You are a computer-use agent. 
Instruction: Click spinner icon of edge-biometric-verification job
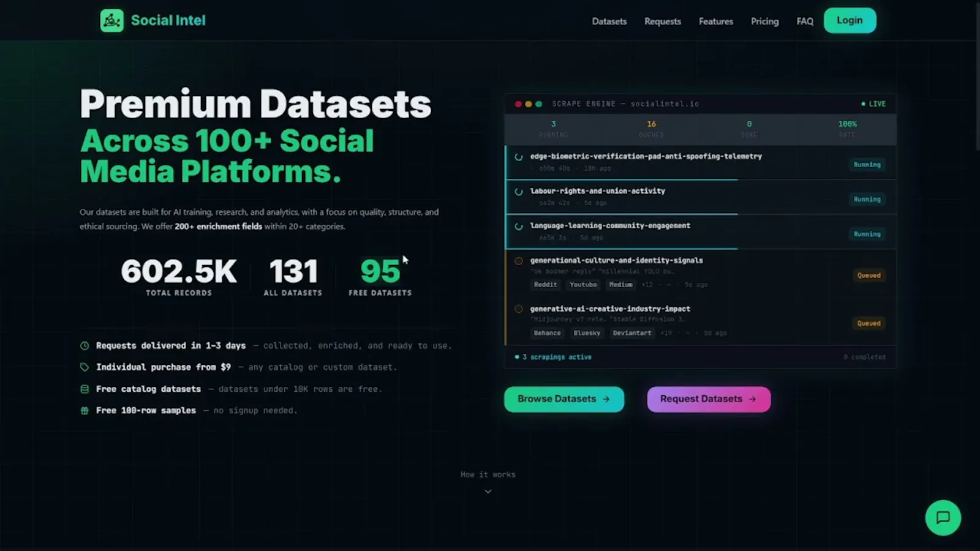(x=519, y=157)
